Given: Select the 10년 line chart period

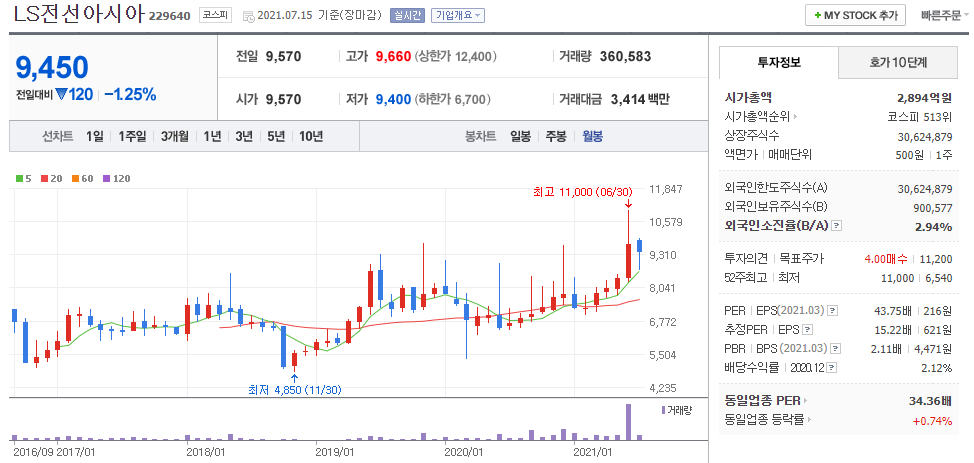Looking at the screenshot, I should click(311, 136).
